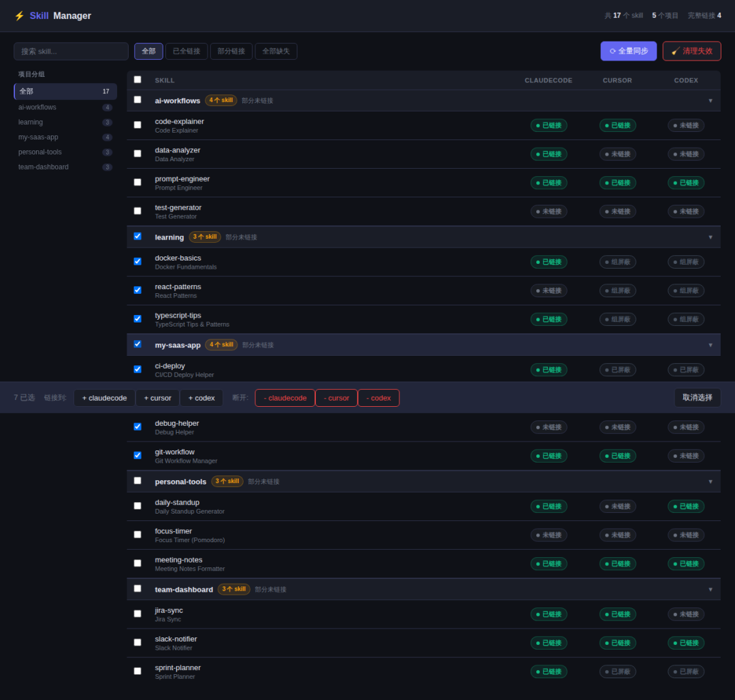Click prompt-engineer's Cursor linked status badge
Screen dimensions: 735x700
coord(617,183)
